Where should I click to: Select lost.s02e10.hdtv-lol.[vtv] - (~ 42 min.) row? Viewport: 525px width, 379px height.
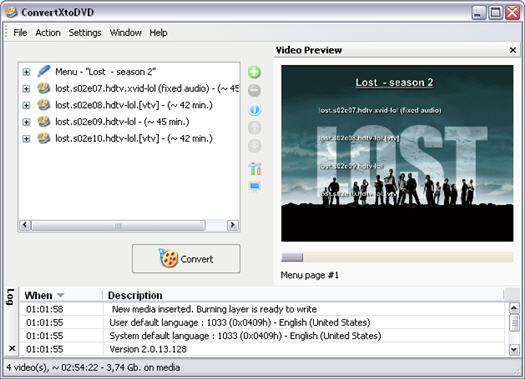coord(134,138)
